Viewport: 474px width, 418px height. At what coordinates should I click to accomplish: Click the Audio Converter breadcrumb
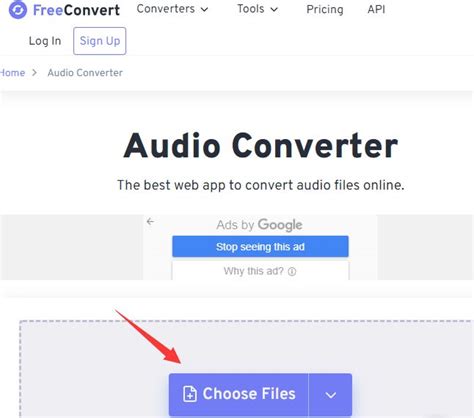[85, 73]
